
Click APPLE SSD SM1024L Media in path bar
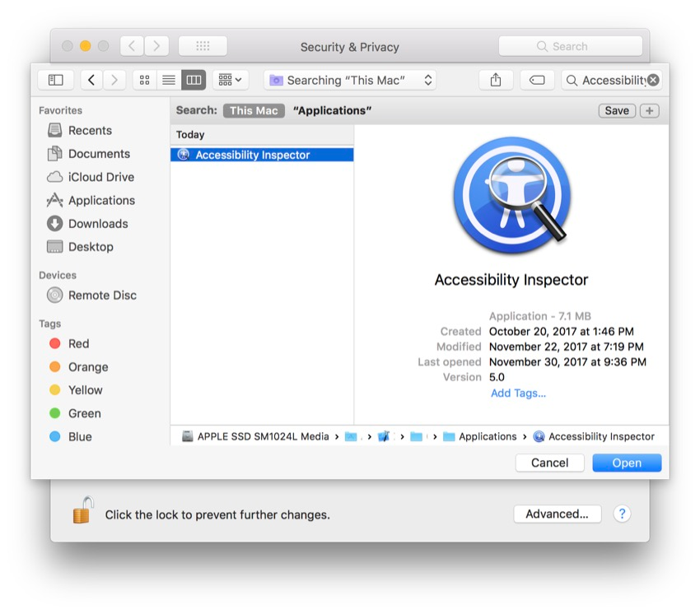click(x=256, y=436)
